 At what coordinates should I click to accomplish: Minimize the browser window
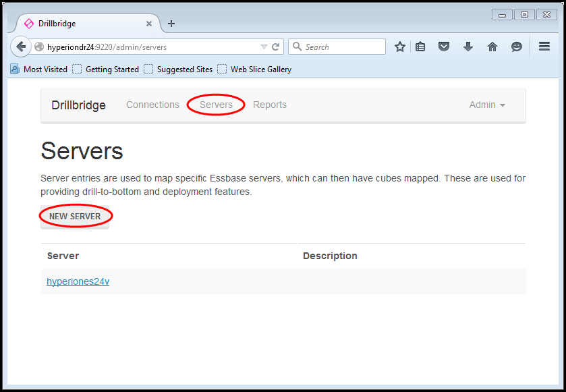tap(502, 15)
